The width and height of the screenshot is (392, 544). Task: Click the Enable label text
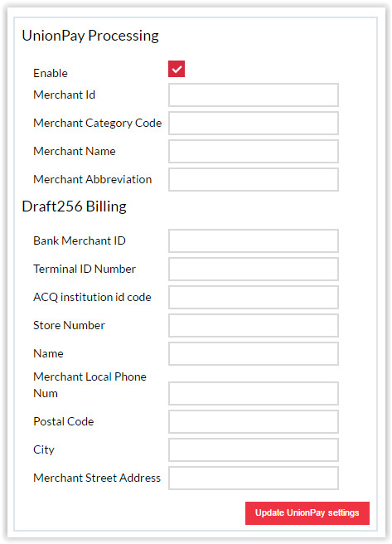(x=51, y=73)
